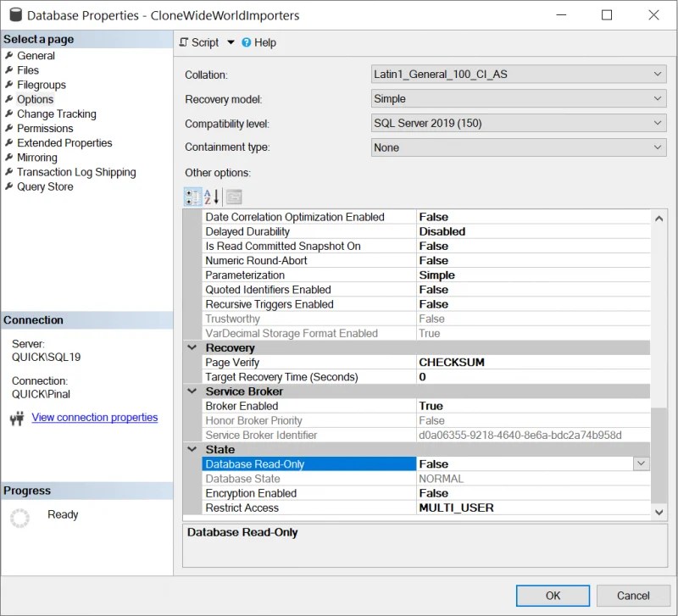Screen dimensions: 678x616
Task: Click the scroll down arrow of options grid
Action: pos(659,513)
